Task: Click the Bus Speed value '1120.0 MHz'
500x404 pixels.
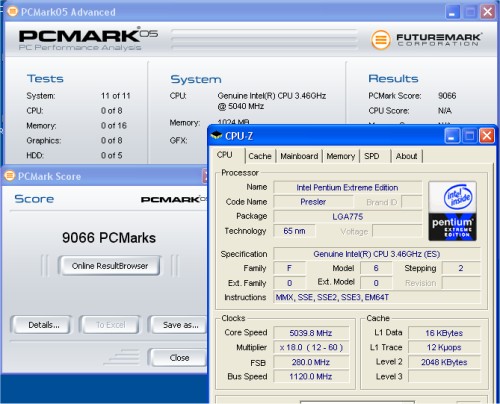Action: (311, 377)
